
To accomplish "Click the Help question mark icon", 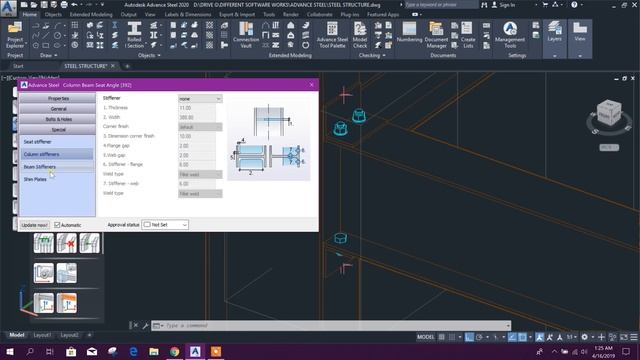I will [574, 5].
